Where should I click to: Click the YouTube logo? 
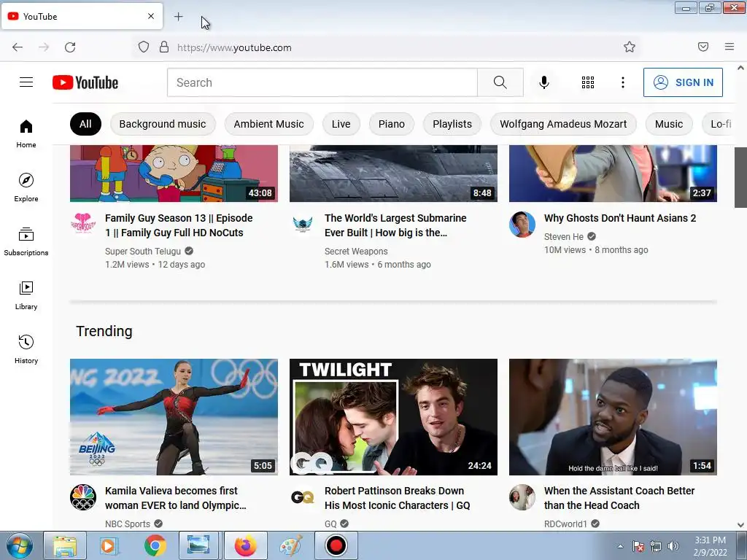click(85, 82)
